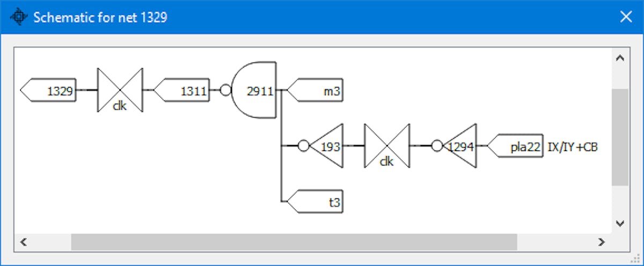
Task: Click the m3 input port
Action: click(316, 90)
